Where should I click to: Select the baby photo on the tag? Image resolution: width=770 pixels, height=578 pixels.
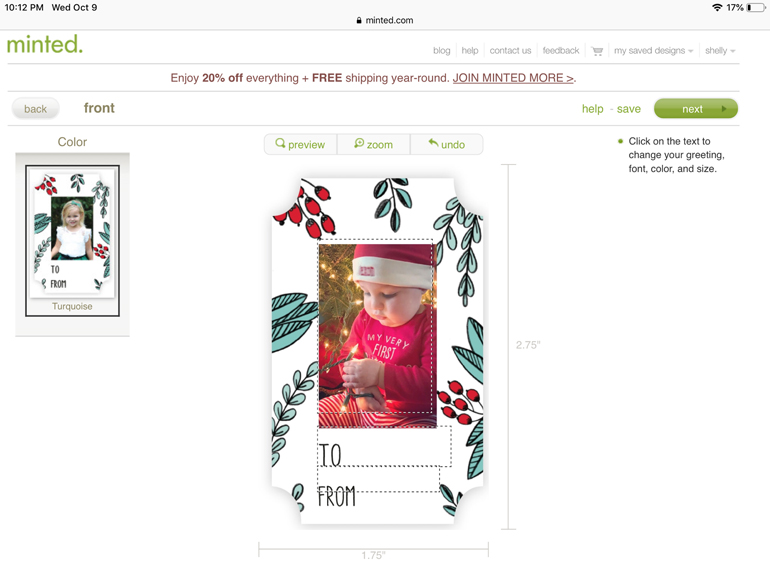tap(377, 335)
